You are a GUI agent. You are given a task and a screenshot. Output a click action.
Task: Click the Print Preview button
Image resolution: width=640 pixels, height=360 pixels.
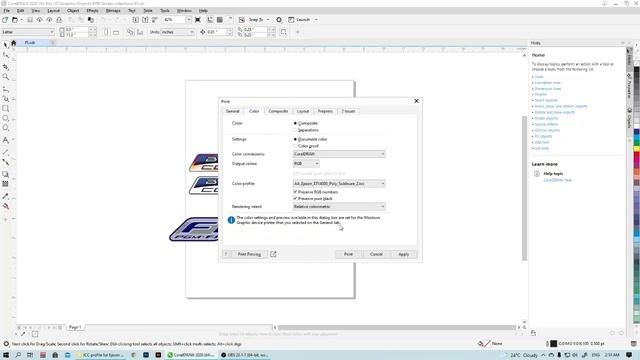(249, 254)
